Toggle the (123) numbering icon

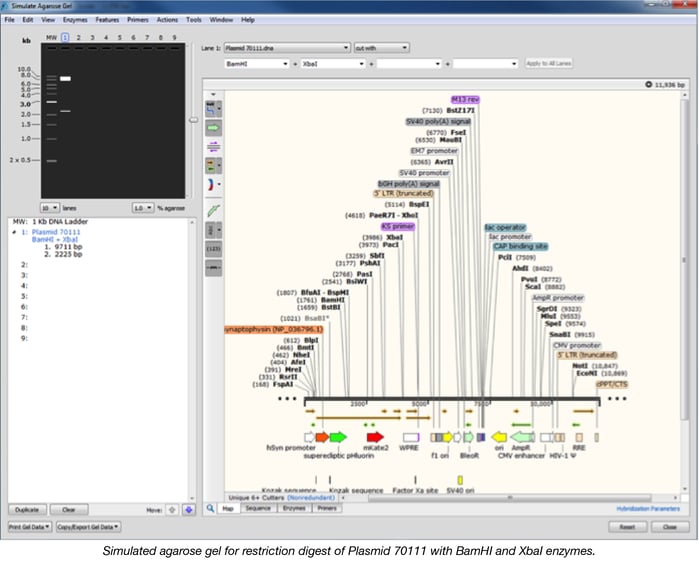pos(214,249)
